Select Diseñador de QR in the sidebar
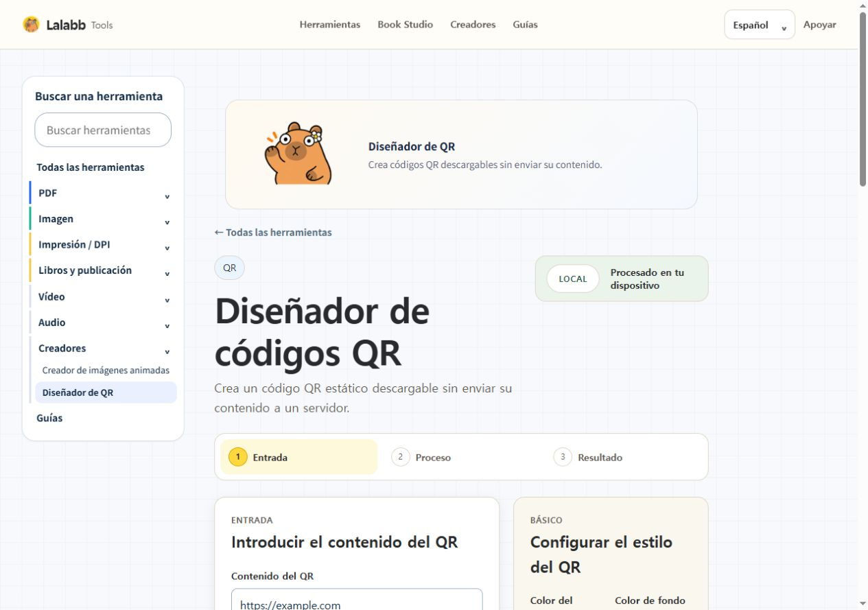Screen dimensions: 868x610 click(x=106, y=392)
